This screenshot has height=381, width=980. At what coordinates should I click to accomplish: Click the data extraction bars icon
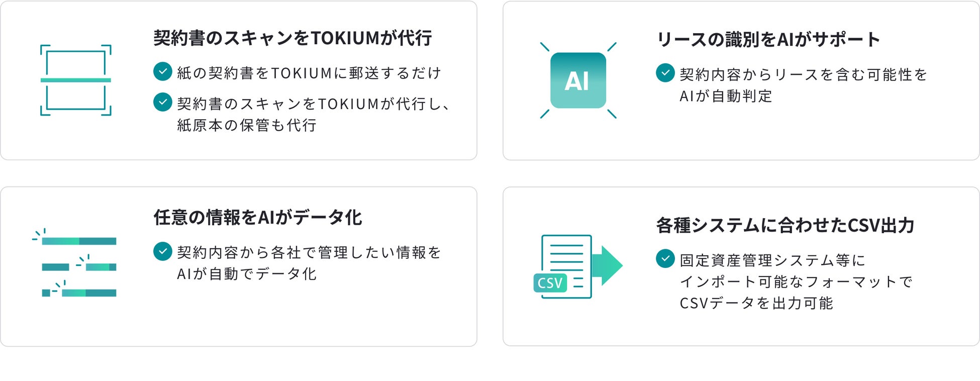pyautogui.click(x=75, y=264)
